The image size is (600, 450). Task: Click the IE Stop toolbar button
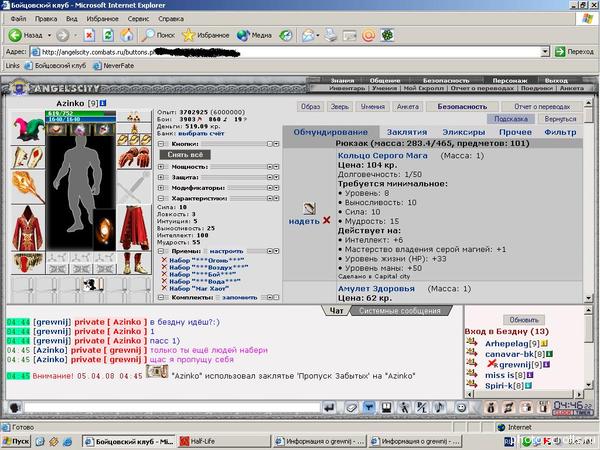89,36
